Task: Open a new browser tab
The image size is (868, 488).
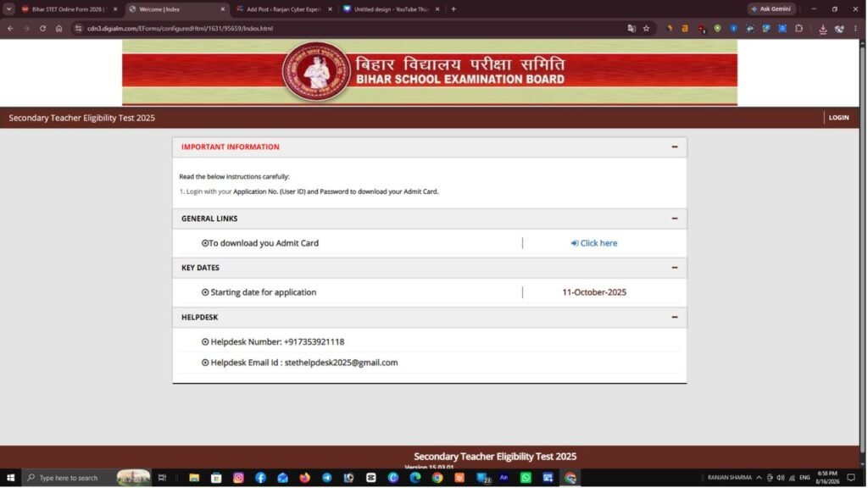Action: click(453, 8)
